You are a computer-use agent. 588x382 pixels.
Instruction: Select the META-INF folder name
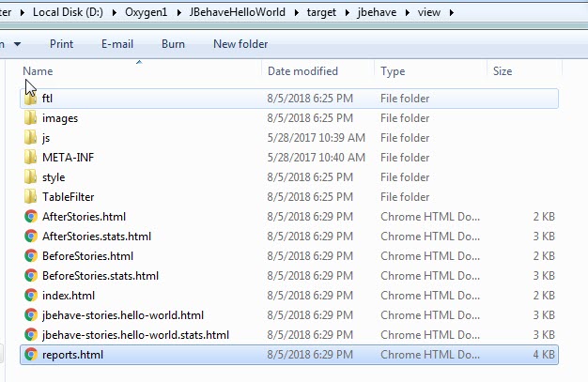coord(69,158)
